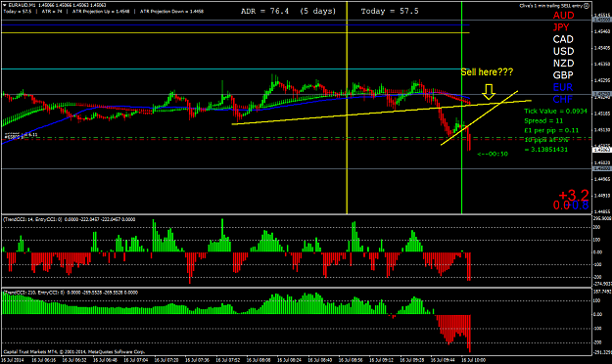Viewport: 612px width, 364px height.
Task: Click the small "ATR = 74" readout
Action: pos(52,12)
